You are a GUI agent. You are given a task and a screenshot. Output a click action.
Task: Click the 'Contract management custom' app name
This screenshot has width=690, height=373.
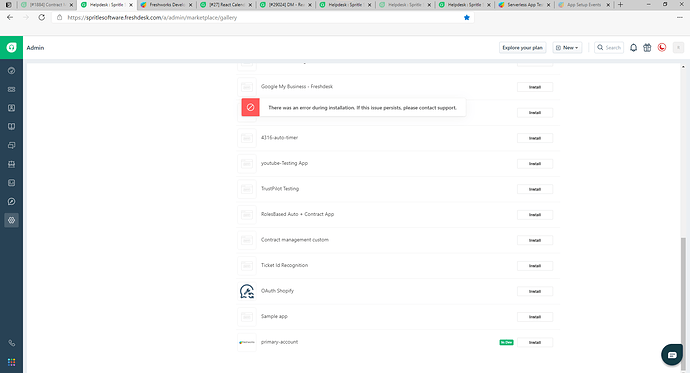(x=295, y=240)
